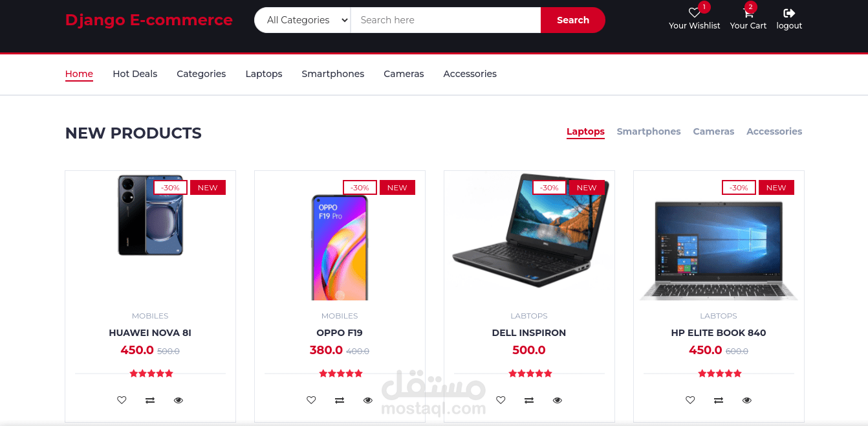Open the Django E-commerce logo link

(149, 20)
